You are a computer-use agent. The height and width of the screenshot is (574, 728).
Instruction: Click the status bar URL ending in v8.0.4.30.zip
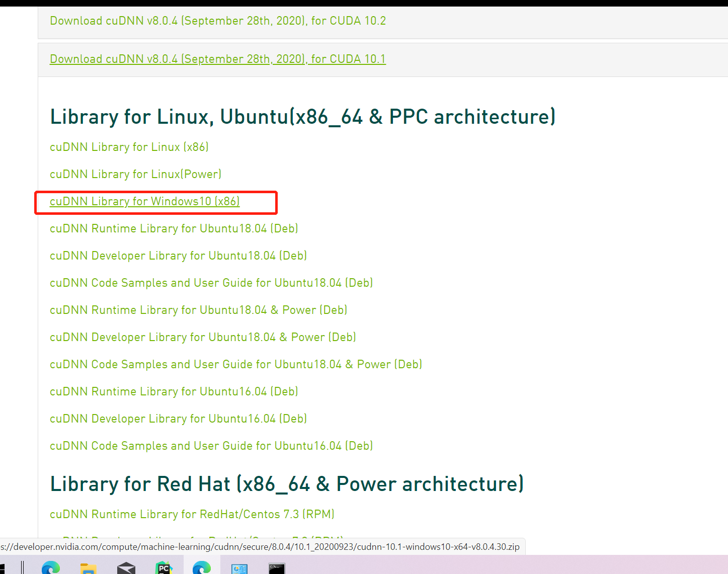260,547
